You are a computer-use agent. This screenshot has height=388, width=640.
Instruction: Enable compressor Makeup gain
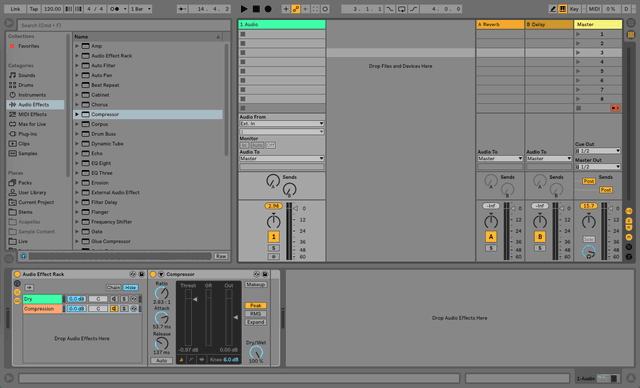click(256, 284)
